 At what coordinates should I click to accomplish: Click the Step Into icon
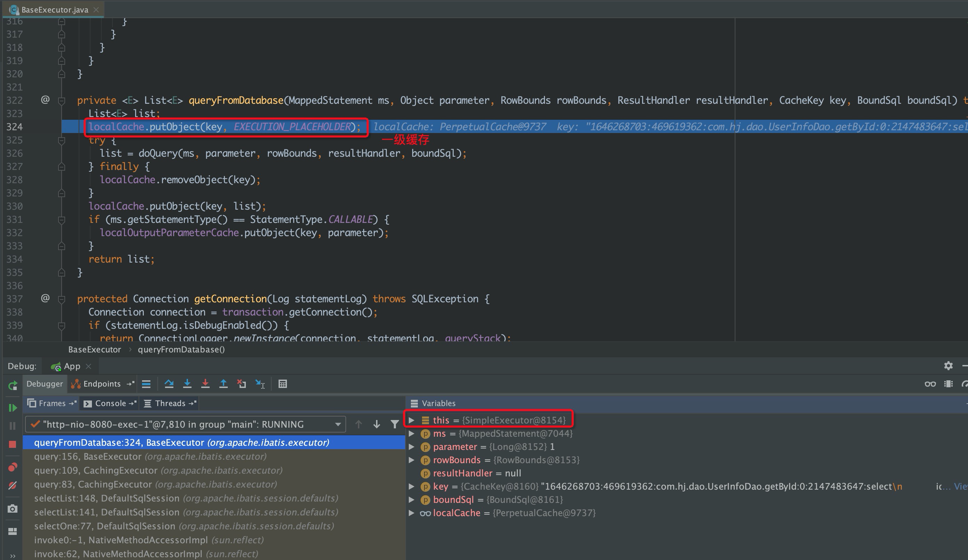pyautogui.click(x=187, y=384)
